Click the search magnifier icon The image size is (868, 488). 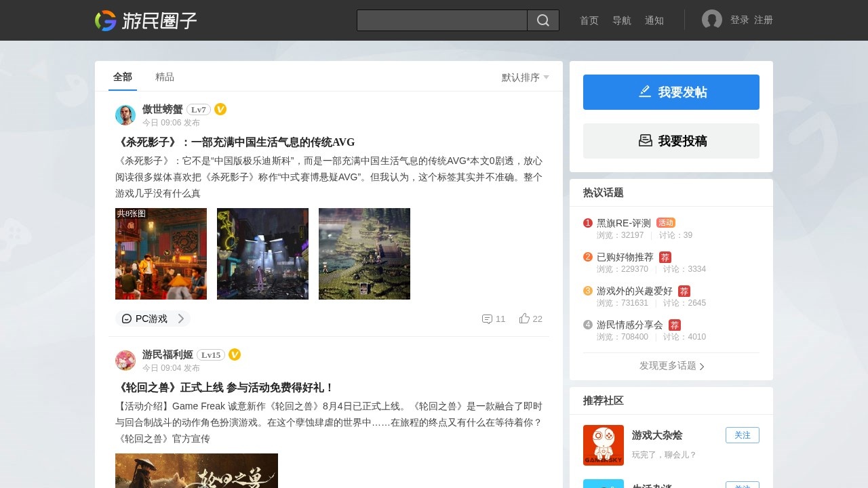click(x=543, y=20)
